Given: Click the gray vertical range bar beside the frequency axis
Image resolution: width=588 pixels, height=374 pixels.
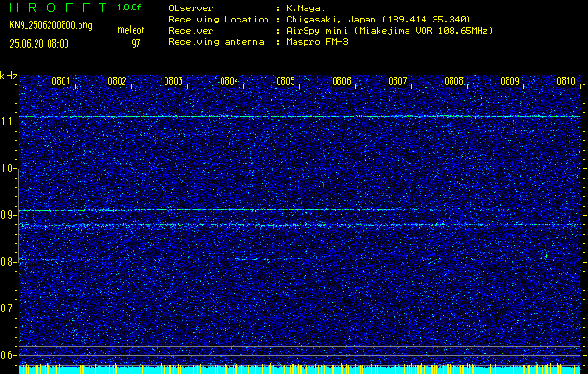Looking at the screenshot, I should coord(18,214).
